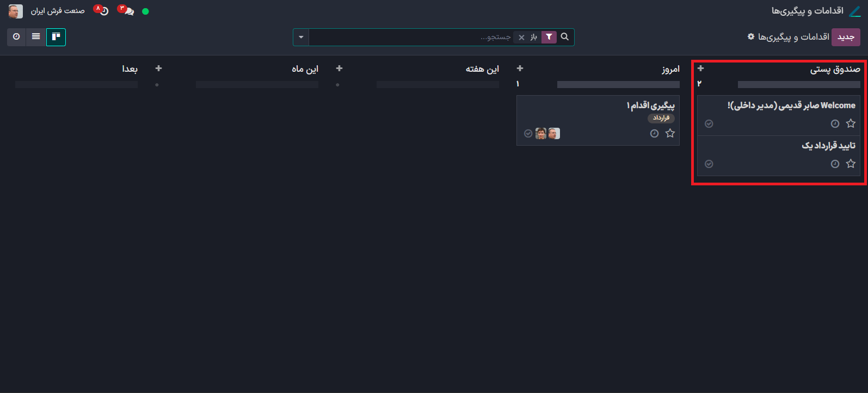This screenshot has width=868, height=393.
Task: Open the settings gear next to اقدامات و پیگیری‌ها
Action: (x=751, y=36)
